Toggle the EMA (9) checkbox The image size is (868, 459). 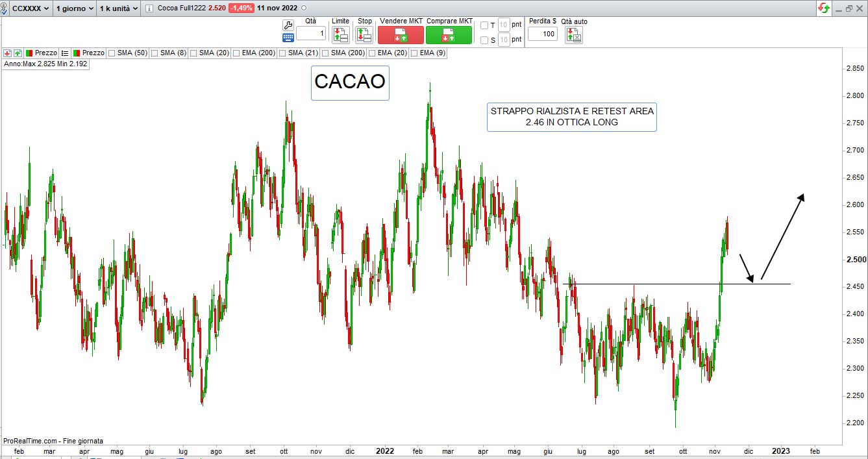[414, 53]
